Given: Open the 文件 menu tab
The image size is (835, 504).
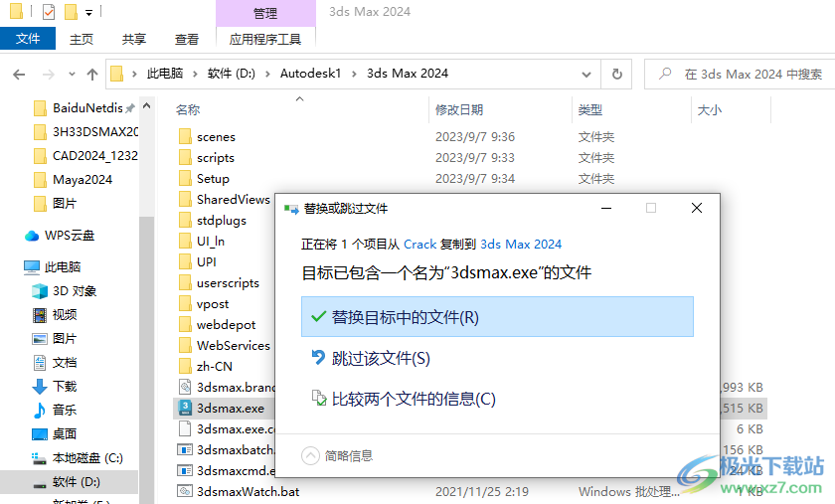Looking at the screenshot, I should coord(28,39).
